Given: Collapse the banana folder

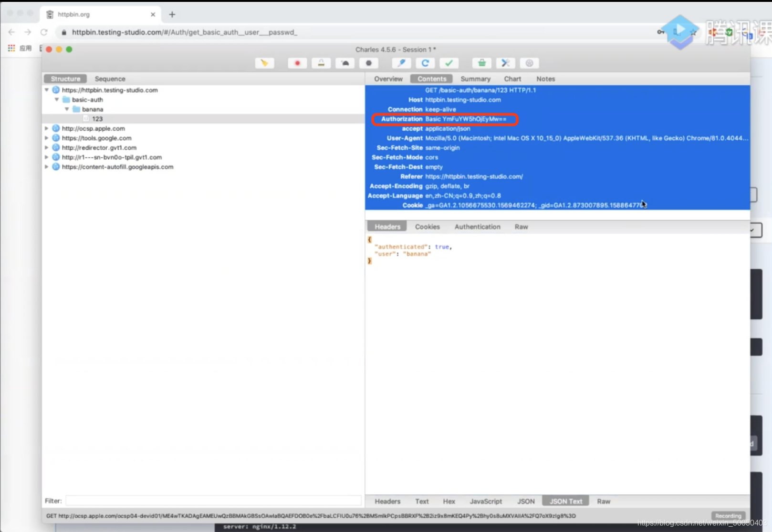Looking at the screenshot, I should point(67,109).
